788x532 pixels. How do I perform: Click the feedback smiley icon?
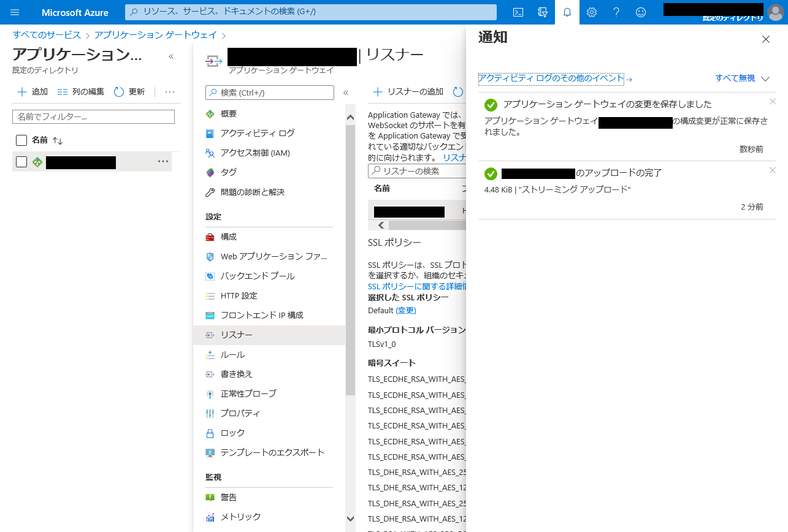pyautogui.click(x=641, y=12)
